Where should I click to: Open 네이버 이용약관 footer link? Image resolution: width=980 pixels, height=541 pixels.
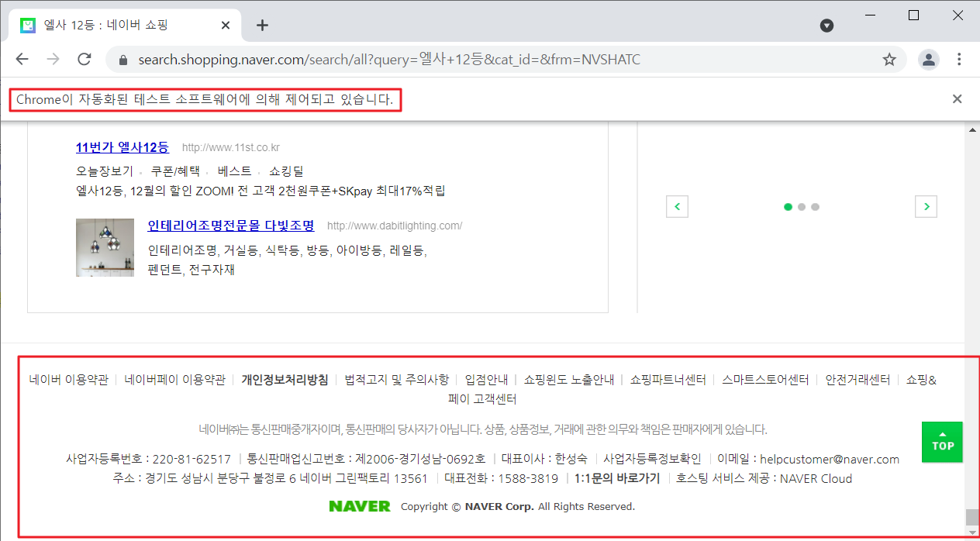pos(69,380)
